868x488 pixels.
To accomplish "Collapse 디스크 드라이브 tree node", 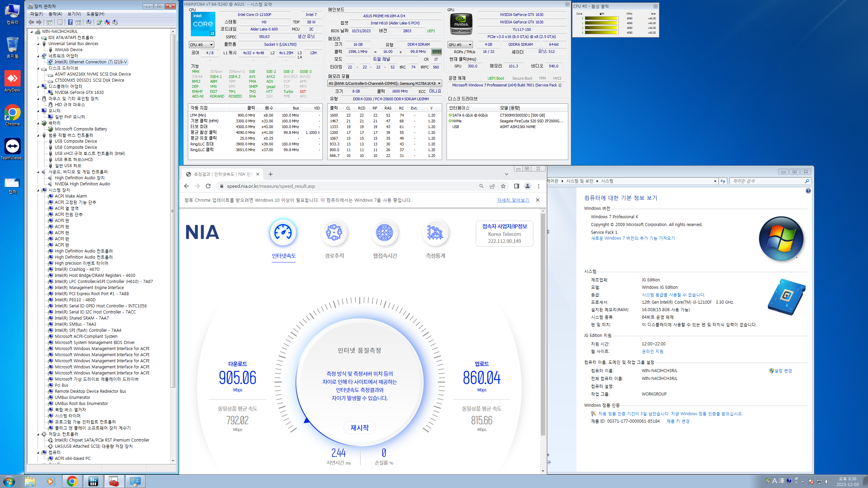I will pos(38,68).
